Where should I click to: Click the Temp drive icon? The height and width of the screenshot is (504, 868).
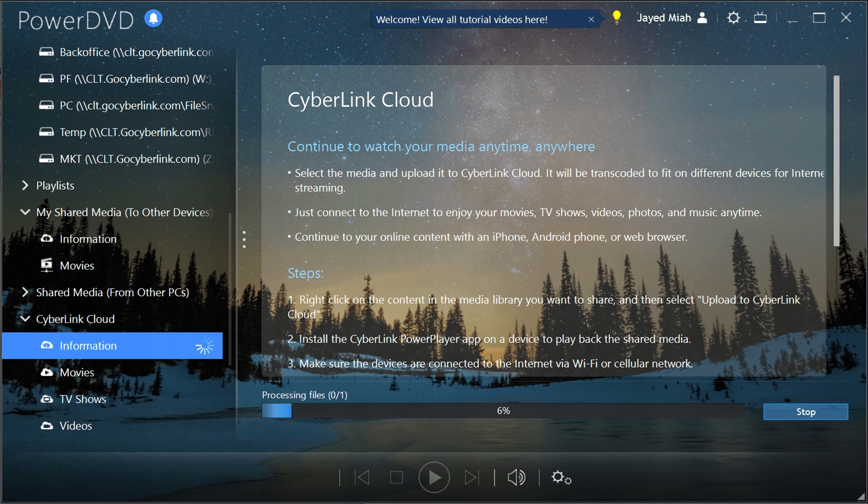coord(47,132)
